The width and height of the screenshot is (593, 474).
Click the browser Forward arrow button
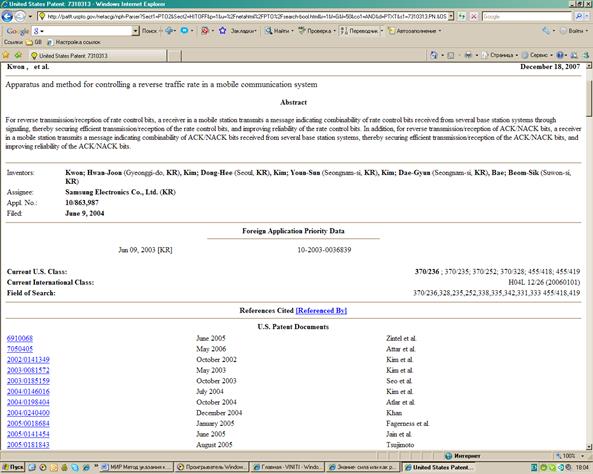click(x=20, y=17)
